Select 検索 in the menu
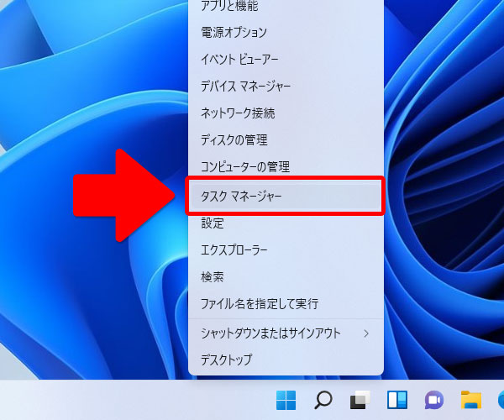Viewport: 504px width, 420px height. [x=286, y=276]
